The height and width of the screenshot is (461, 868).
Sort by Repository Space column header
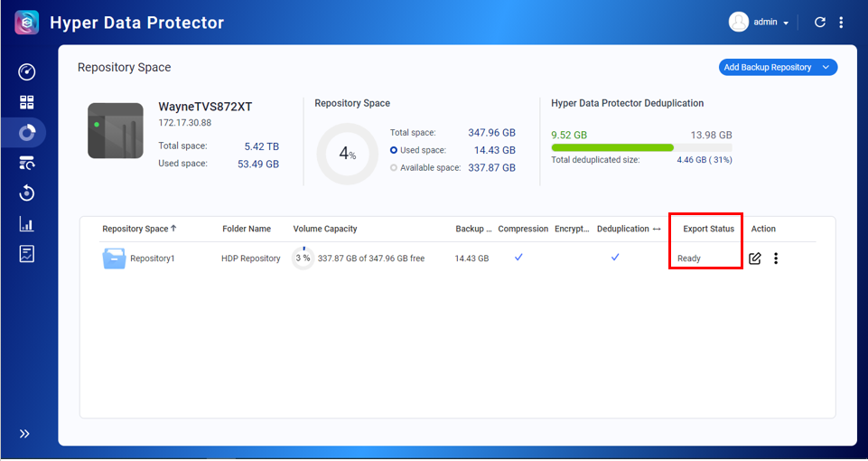[139, 229]
